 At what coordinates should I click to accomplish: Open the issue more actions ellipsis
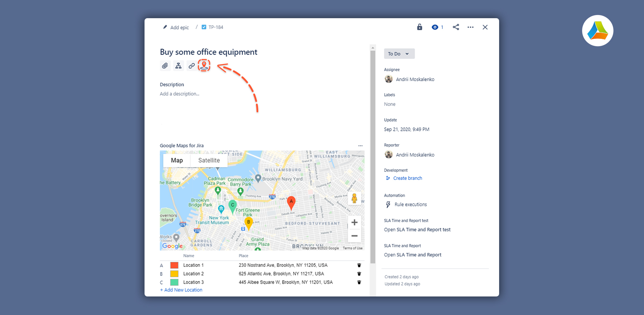click(x=470, y=27)
